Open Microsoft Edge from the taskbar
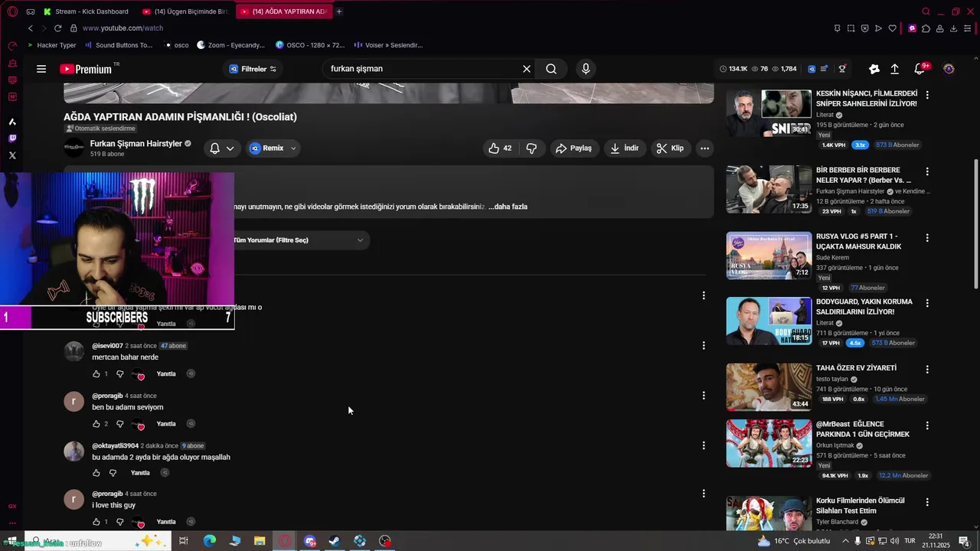 pos(209,541)
